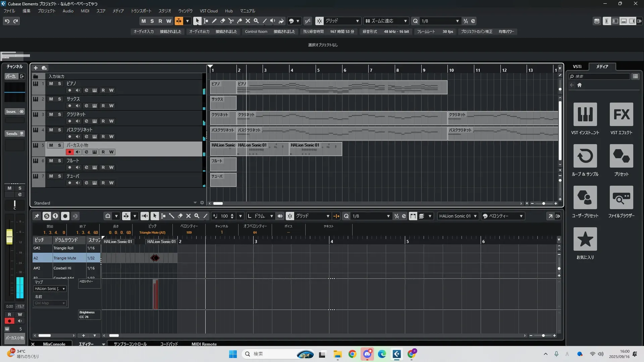Image resolution: width=644 pixels, height=362 pixels.
Task: Select the Glue tool in the top toolbar
Action: pos(239,21)
